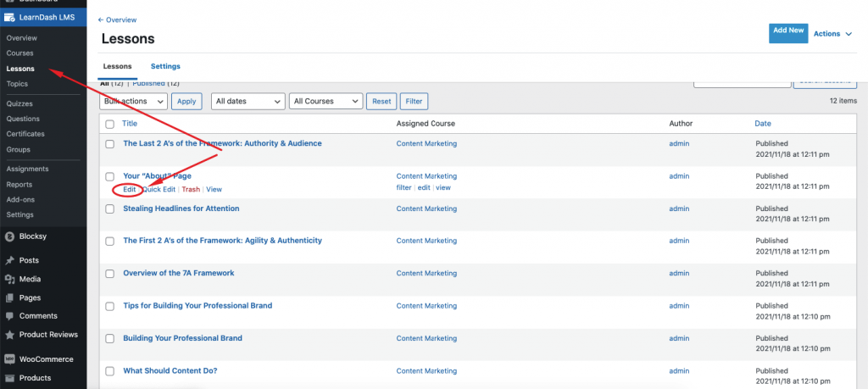This screenshot has height=389, width=868.
Task: Check Tips for Building Your Professional Brand checkbox
Action: 109,306
